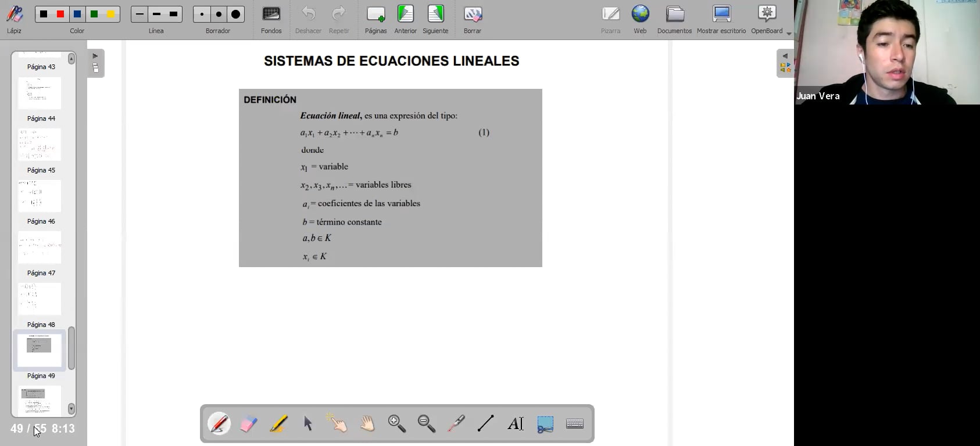Screen dimensions: 980x446
Task: Select the pointing-finger interact tool
Action: [x=337, y=424]
